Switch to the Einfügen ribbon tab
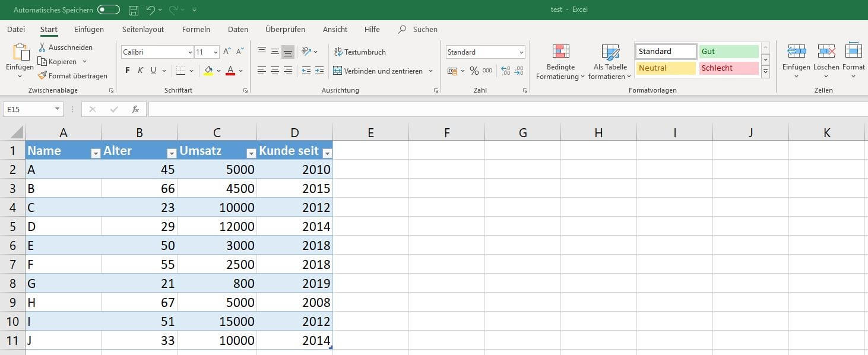868x355 pixels. point(89,29)
